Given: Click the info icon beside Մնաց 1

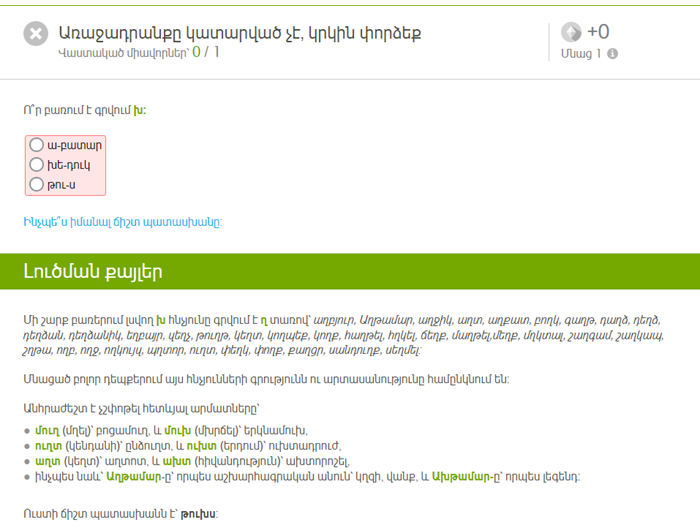Looking at the screenshot, I should click(612, 54).
